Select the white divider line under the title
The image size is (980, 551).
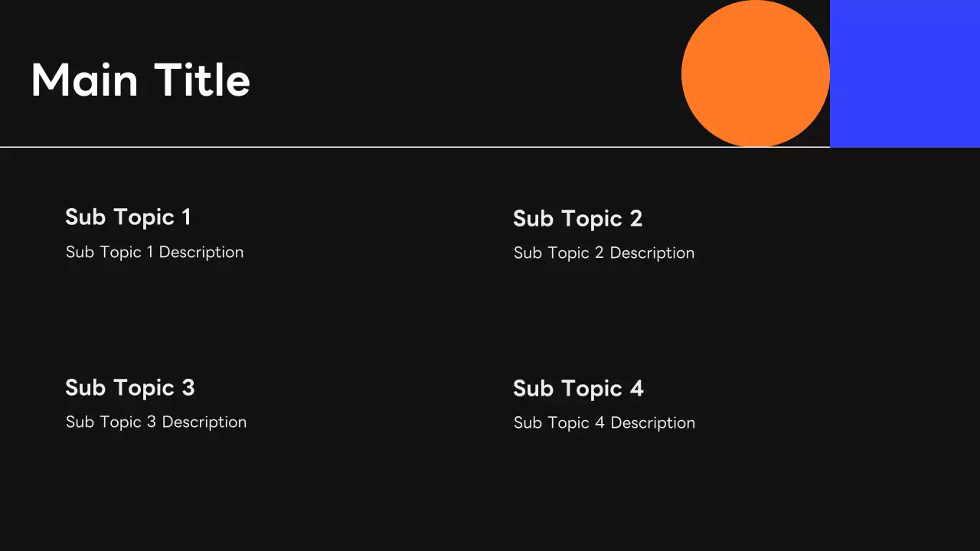point(413,146)
